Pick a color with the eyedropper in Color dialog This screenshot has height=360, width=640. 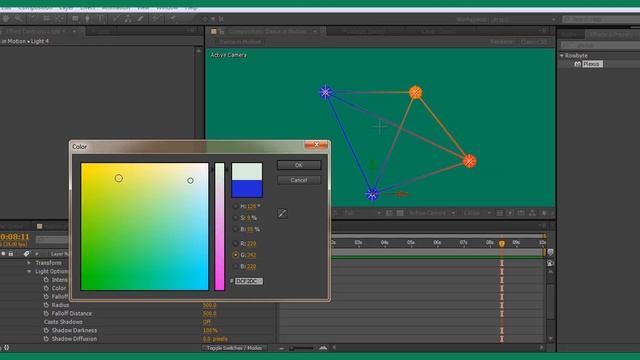tap(282, 213)
